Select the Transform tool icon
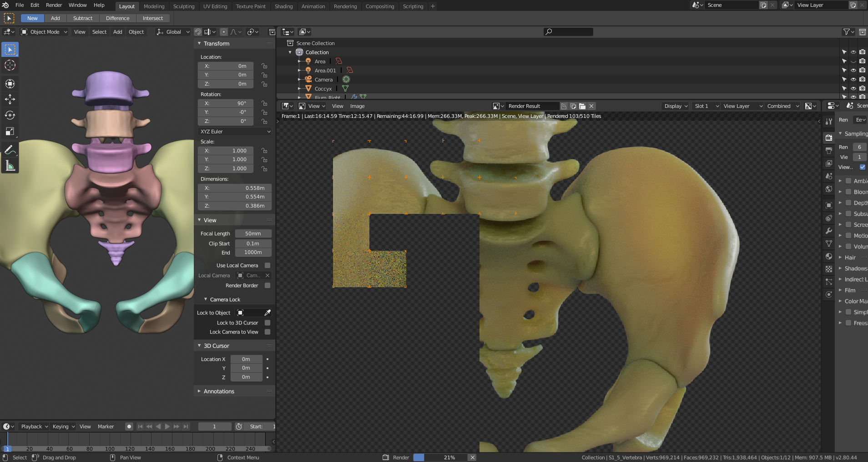Screen dimensions: 868x462 [x=10, y=83]
